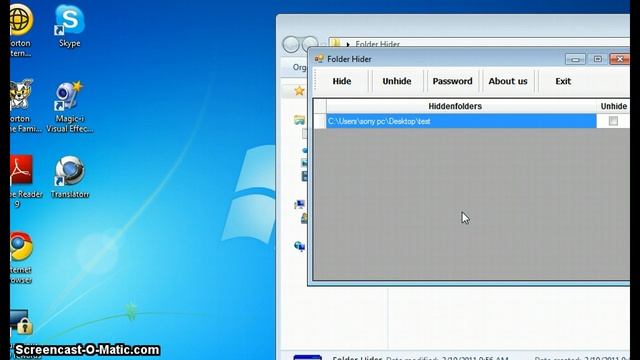Click Back button in Explorer window
The image size is (640, 360).
pyautogui.click(x=291, y=44)
